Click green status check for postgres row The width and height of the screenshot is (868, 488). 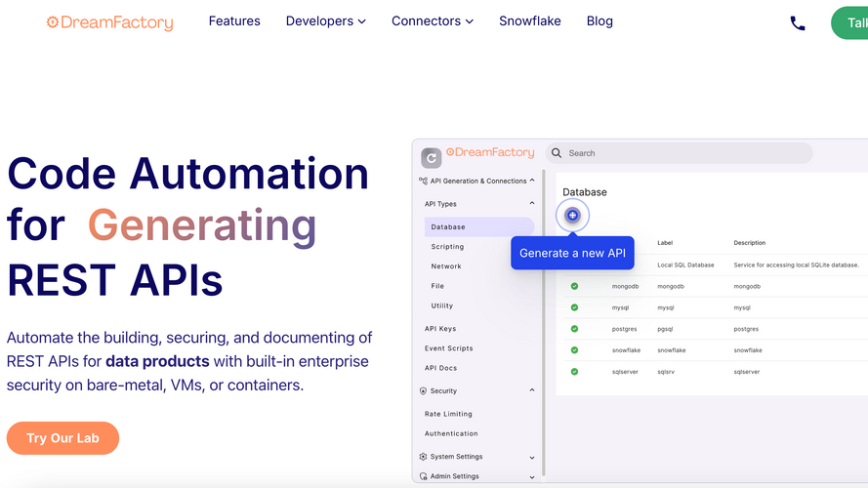[x=574, y=329]
